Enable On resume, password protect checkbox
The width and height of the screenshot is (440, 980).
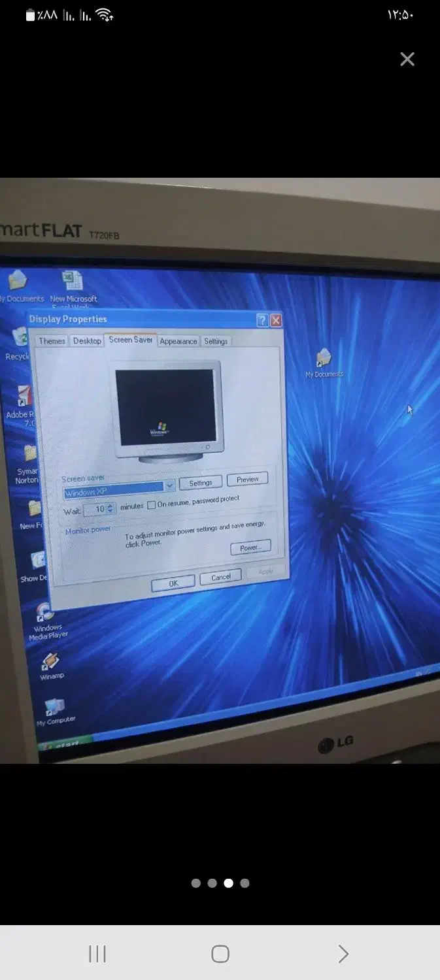(x=151, y=504)
